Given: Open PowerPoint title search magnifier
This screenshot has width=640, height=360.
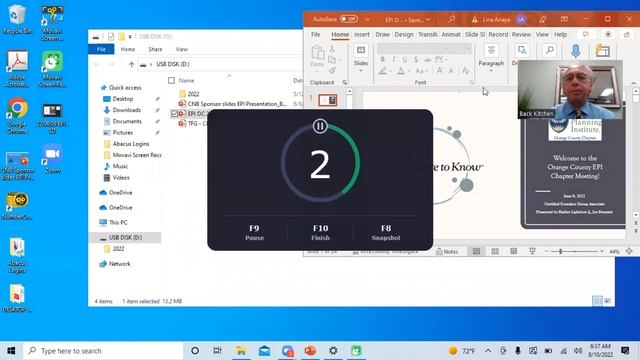Looking at the screenshot, I should 452,19.
